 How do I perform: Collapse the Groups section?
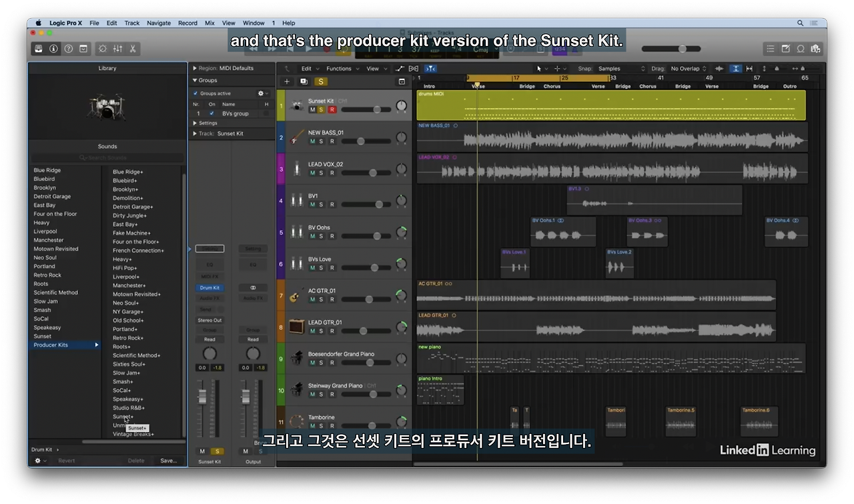(x=195, y=80)
